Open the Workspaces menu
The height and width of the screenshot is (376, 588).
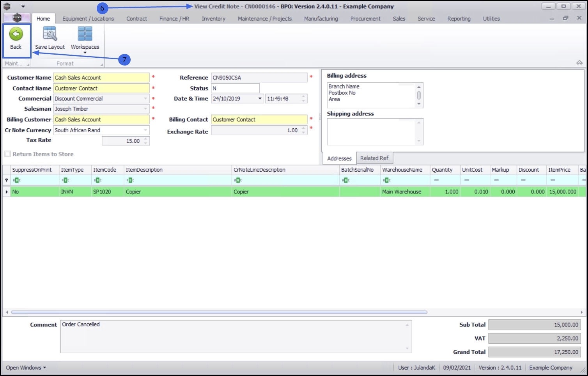point(85,39)
